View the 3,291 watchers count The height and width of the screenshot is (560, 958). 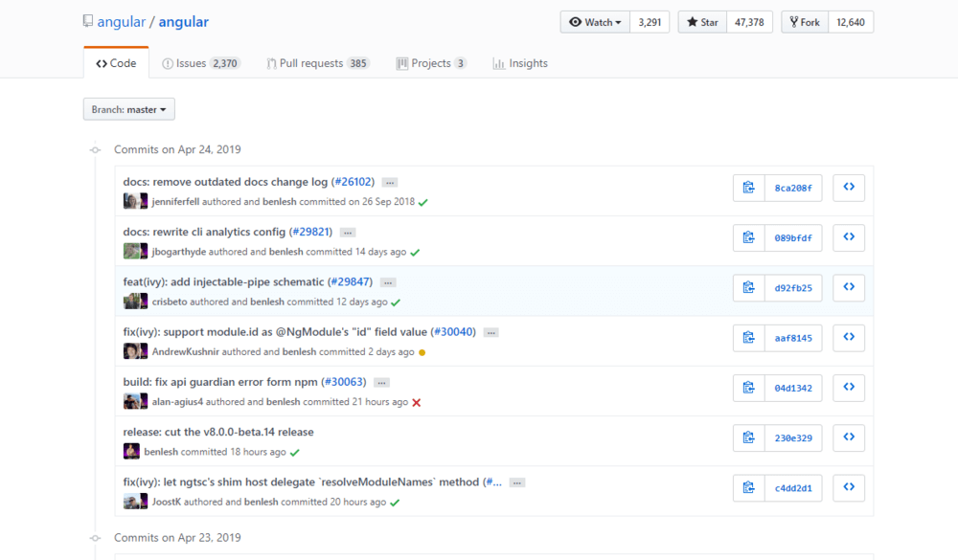point(650,22)
